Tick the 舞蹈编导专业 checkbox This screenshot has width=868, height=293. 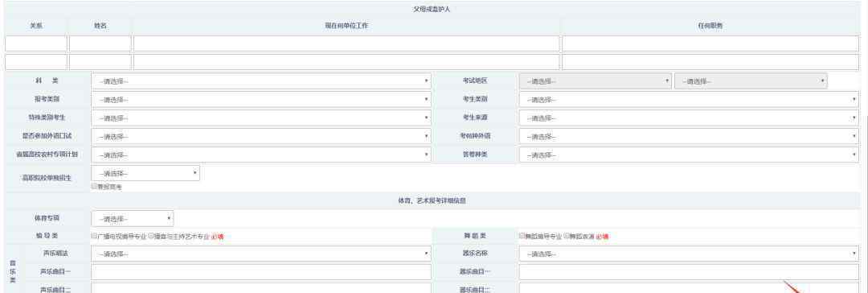(x=522, y=236)
